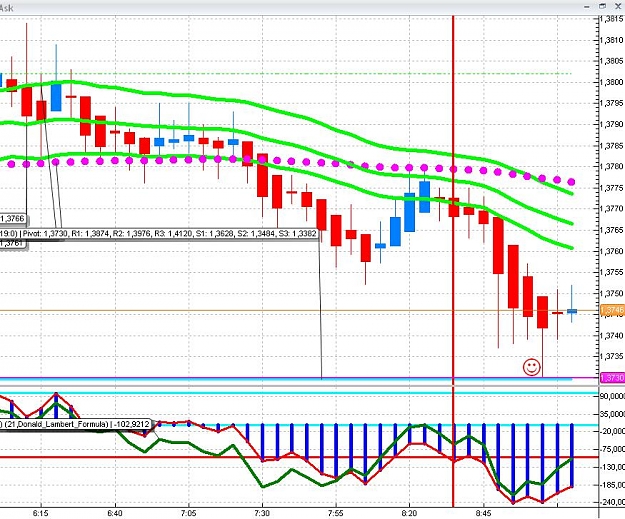The width and height of the screenshot is (625, 519).
Task: Click the -240,00 indicator scale value
Action: pyautogui.click(x=613, y=502)
